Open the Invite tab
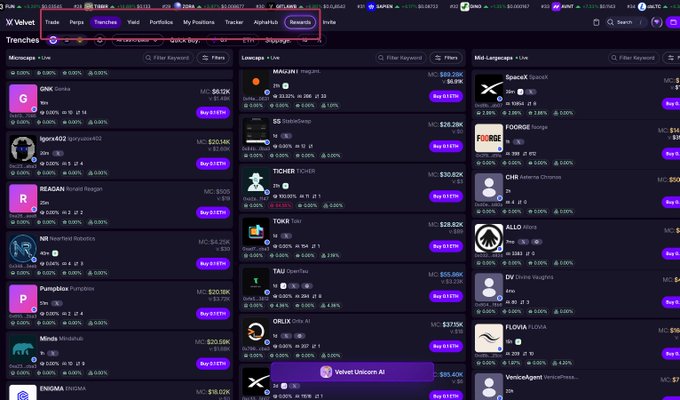The height and width of the screenshot is (400, 680). click(329, 22)
